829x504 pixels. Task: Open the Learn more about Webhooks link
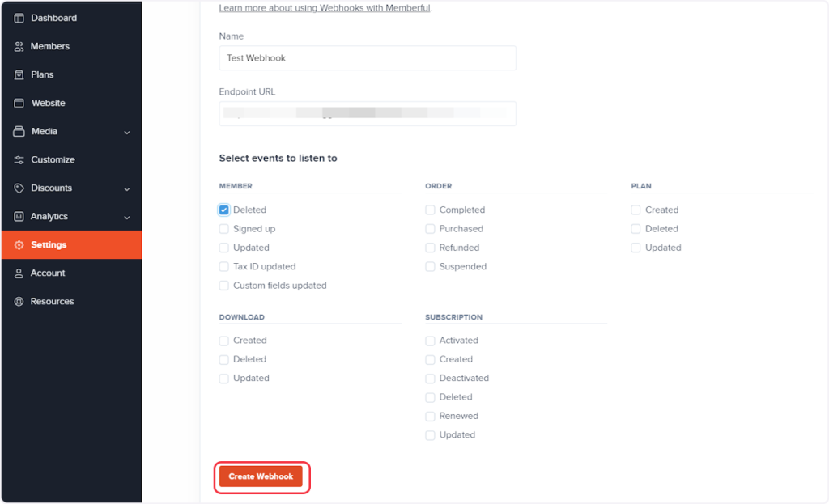pos(325,8)
